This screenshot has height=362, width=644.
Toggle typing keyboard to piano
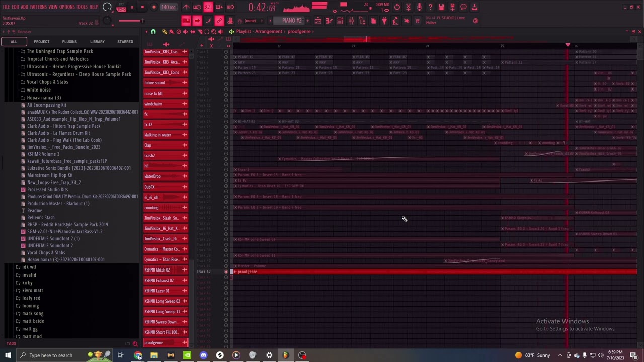point(186,21)
